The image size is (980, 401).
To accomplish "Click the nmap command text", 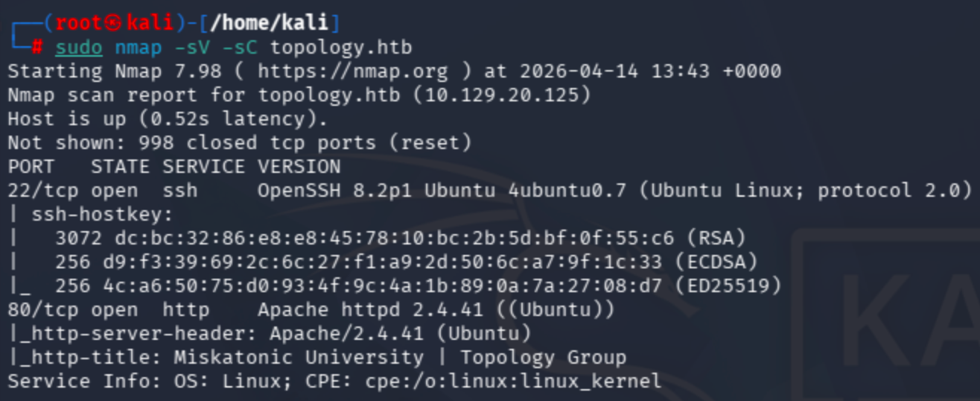I will (x=138, y=48).
